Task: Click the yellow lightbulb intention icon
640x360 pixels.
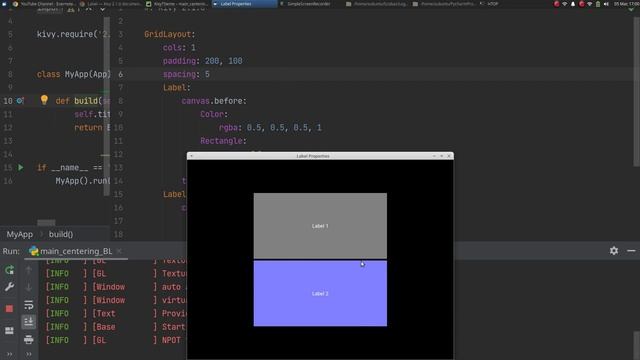Action: coord(44,100)
